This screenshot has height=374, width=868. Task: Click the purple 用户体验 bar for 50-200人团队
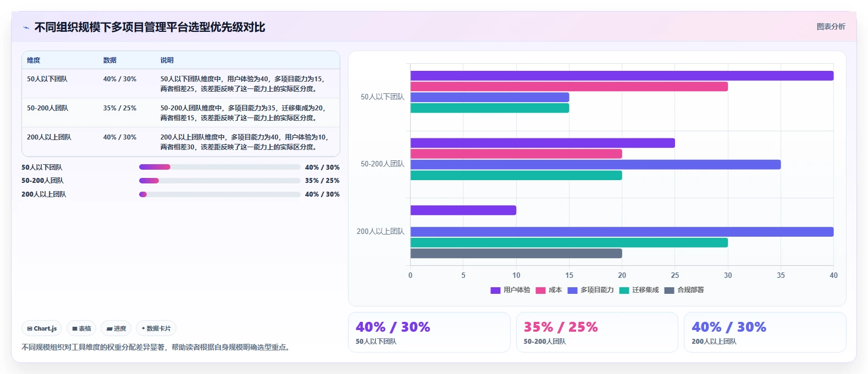(543, 143)
